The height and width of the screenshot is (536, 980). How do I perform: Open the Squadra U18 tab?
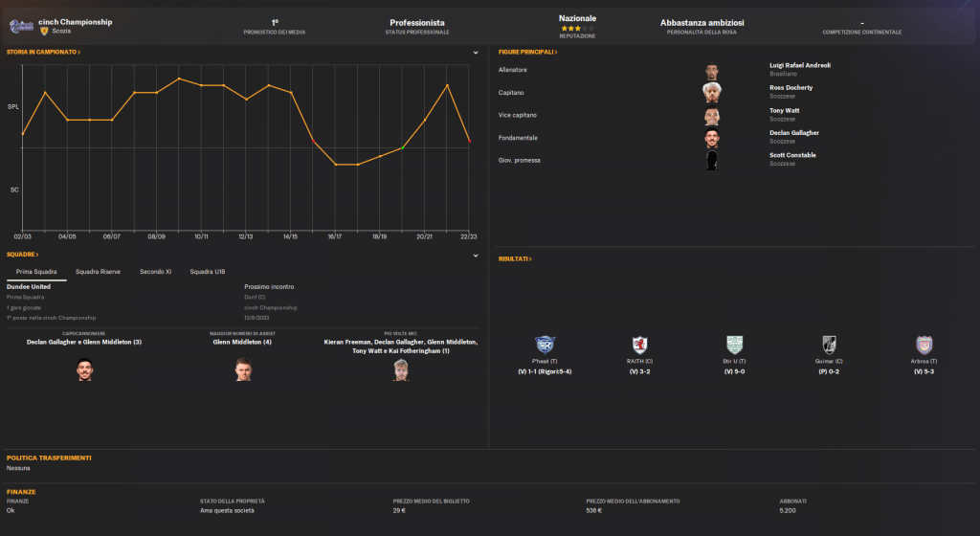(x=207, y=272)
